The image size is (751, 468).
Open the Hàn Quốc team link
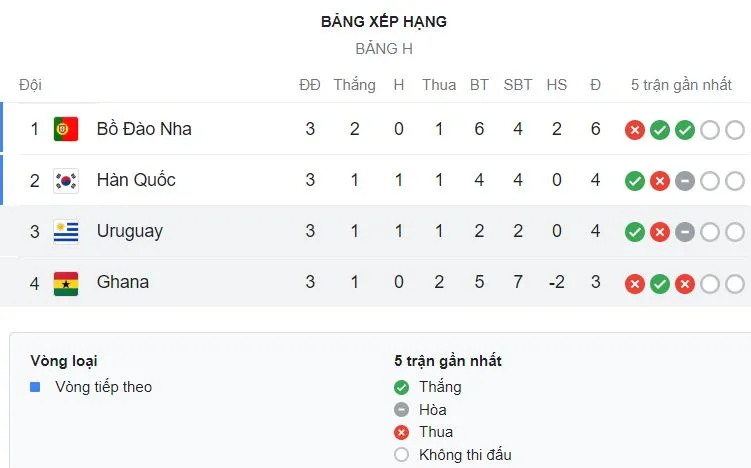tap(136, 181)
